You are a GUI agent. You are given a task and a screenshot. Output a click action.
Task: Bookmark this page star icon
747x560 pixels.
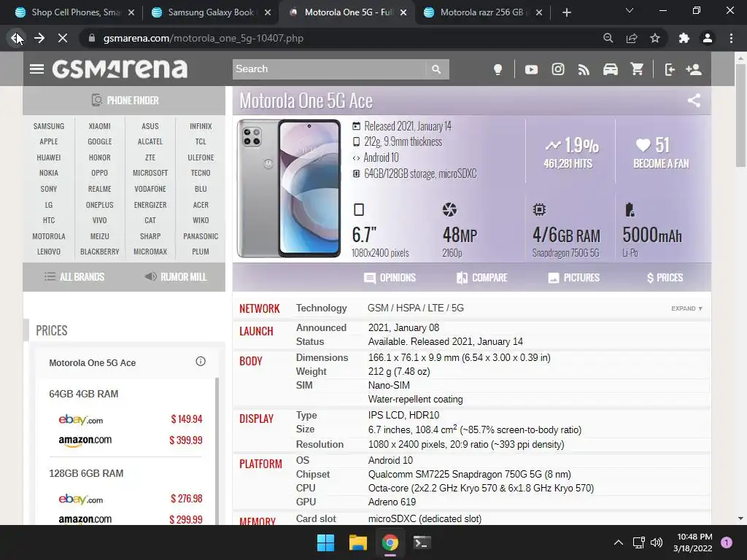(x=655, y=38)
